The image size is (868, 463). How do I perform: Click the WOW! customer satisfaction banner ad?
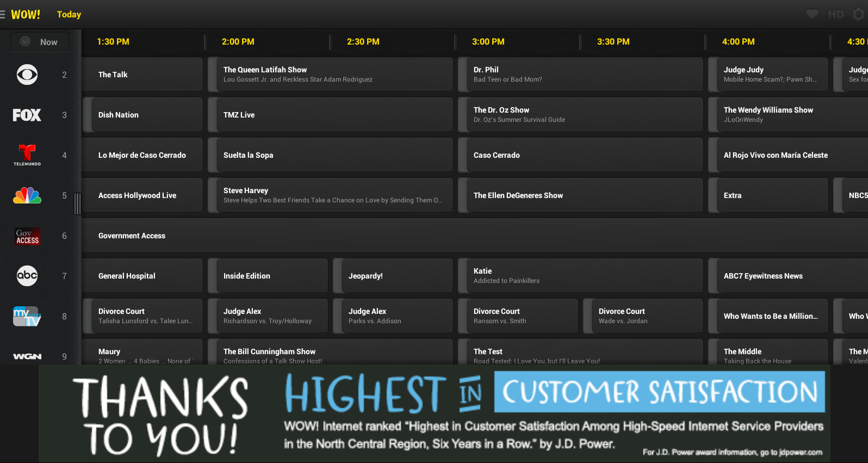[x=435, y=414]
